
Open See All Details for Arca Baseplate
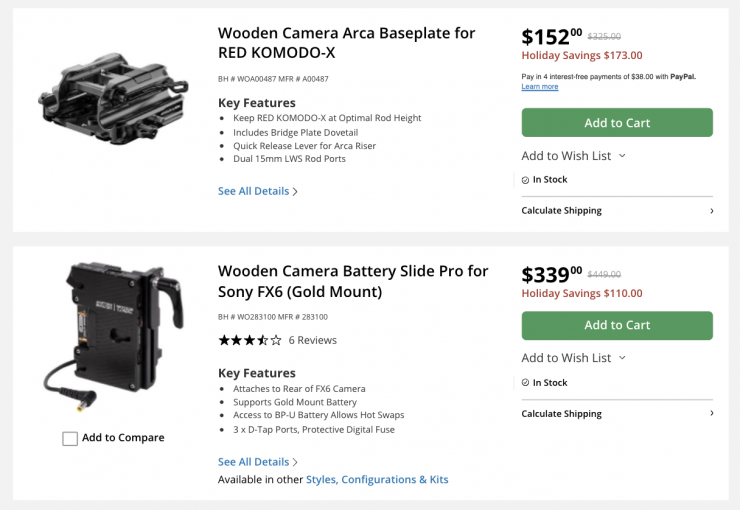point(257,191)
